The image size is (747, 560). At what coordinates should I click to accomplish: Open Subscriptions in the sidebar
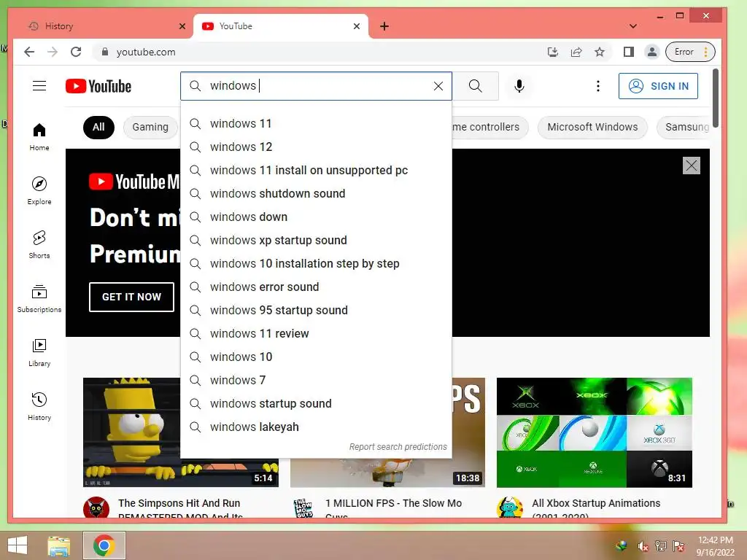[x=39, y=298]
